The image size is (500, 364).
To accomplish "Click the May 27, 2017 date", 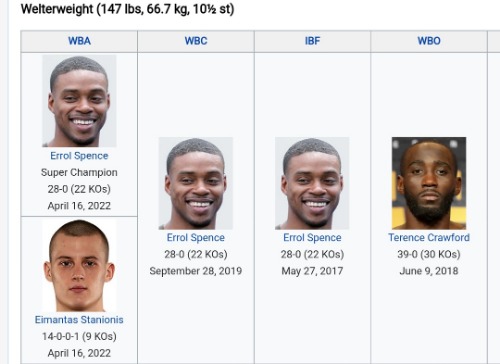I will [x=312, y=271].
